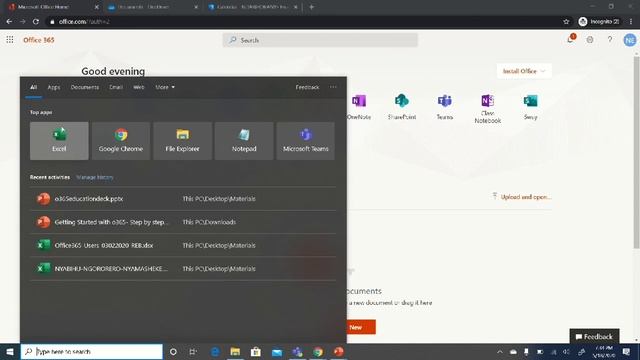Open Microsoft Store from taskbar
The image size is (640, 360).
[256, 351]
